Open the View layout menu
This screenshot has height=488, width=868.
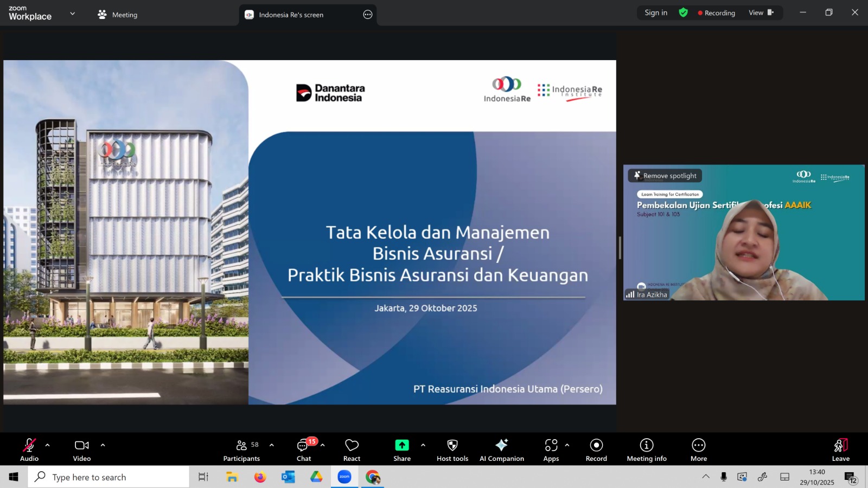click(761, 12)
